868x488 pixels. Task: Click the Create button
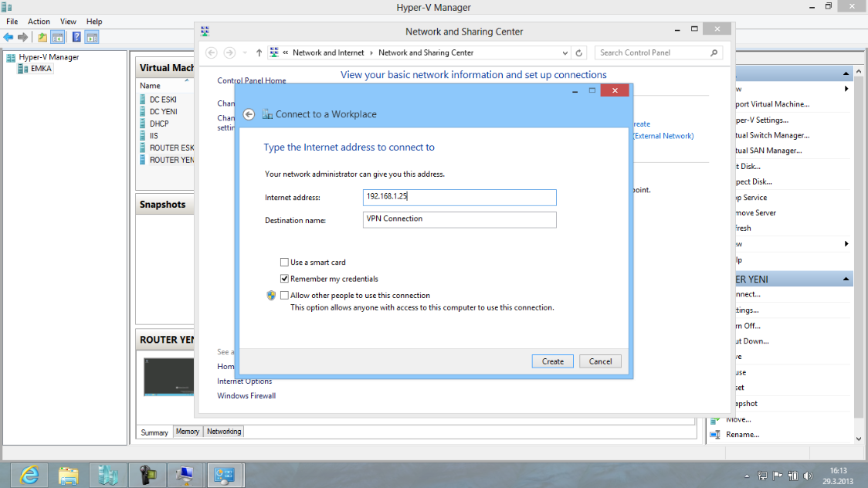(x=552, y=361)
